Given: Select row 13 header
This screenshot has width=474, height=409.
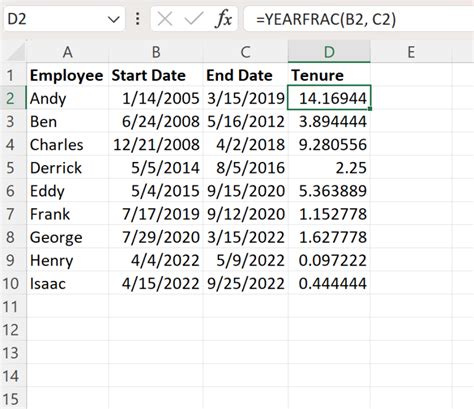Looking at the screenshot, I should pyautogui.click(x=13, y=353).
